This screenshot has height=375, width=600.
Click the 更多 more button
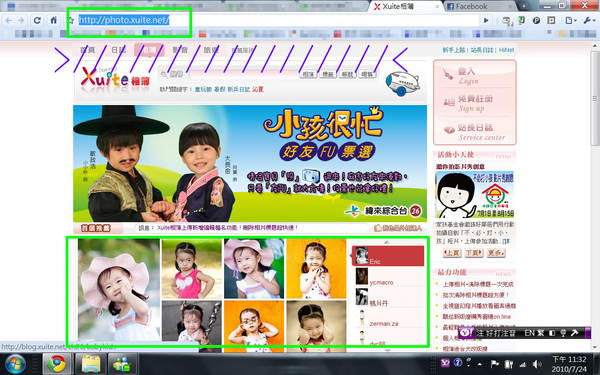coord(496,253)
